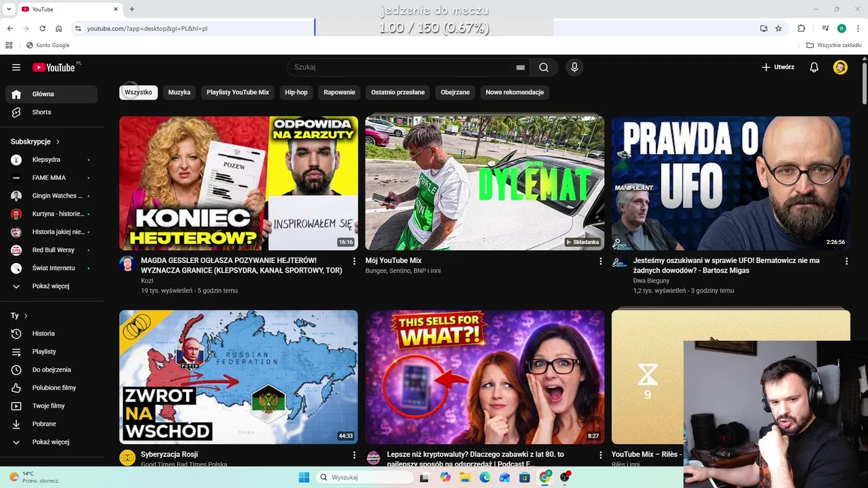Bookmark this page with star icon
The width and height of the screenshot is (868, 488).
click(x=778, y=28)
